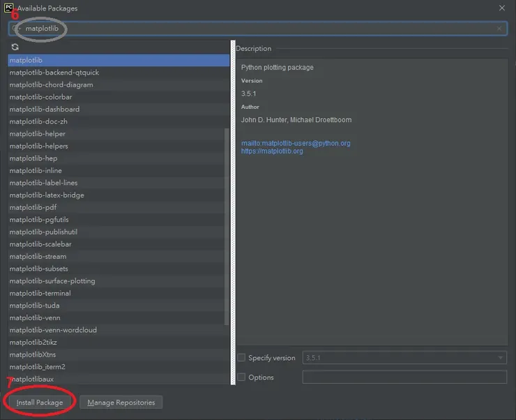The width and height of the screenshot is (516, 420).
Task: Click inside the package search field
Action: coord(258,29)
